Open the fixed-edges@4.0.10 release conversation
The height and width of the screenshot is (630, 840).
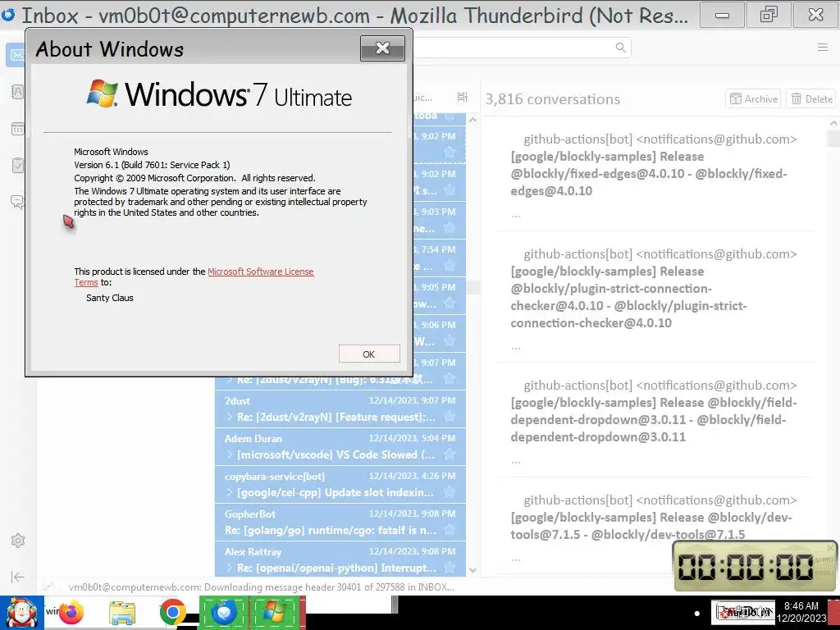[x=649, y=174]
